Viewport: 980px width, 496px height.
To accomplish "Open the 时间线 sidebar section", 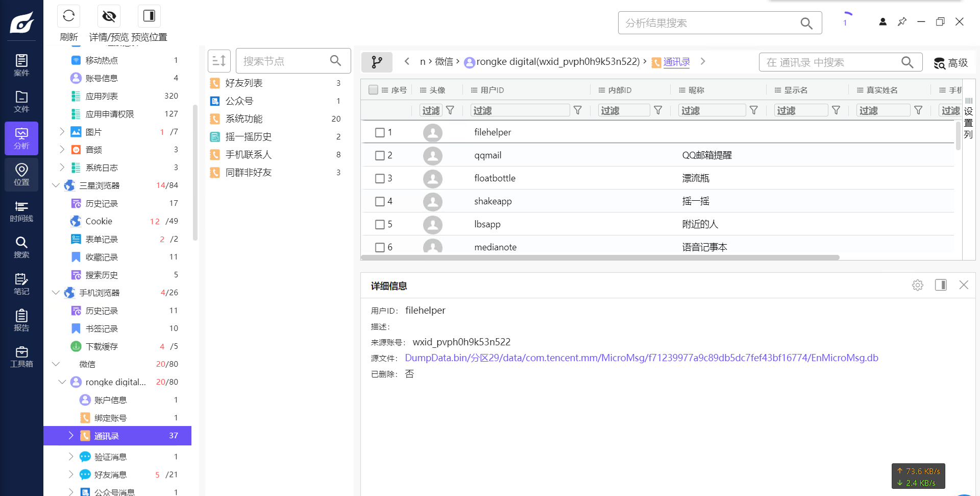I will tap(21, 211).
